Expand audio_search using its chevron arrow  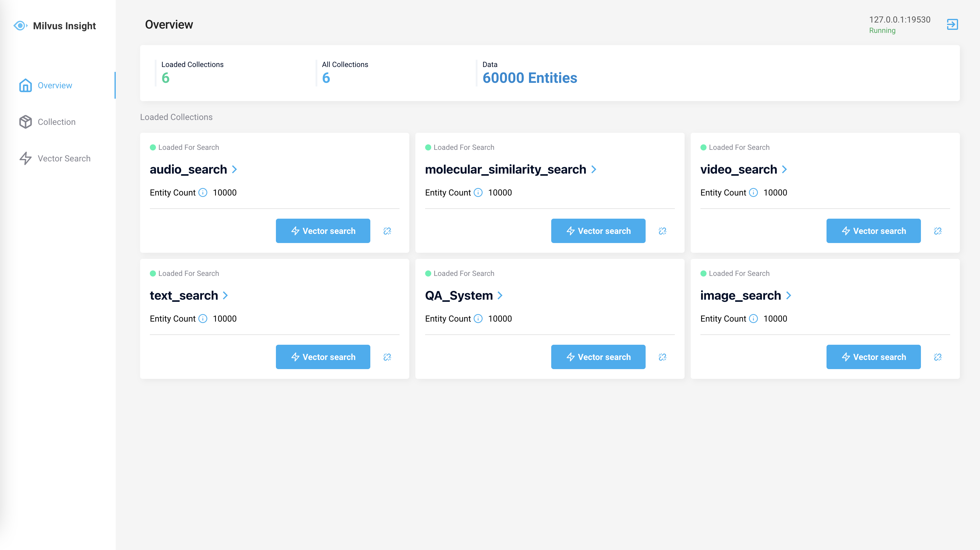pyautogui.click(x=234, y=169)
